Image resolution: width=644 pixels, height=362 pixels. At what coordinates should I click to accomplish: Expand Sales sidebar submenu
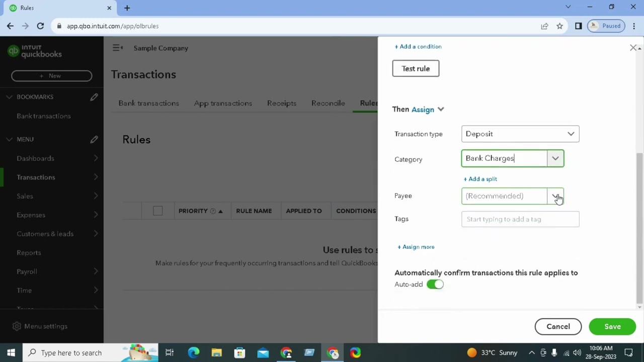(96, 196)
